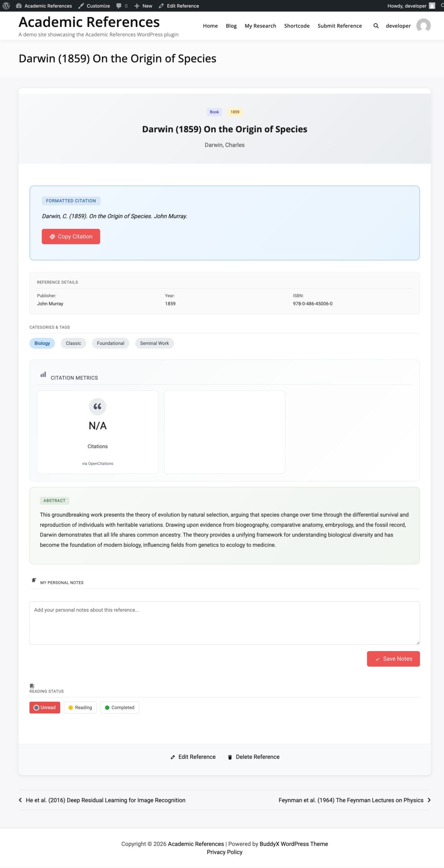
Task: Click the Save Notes button
Action: [x=393, y=658]
